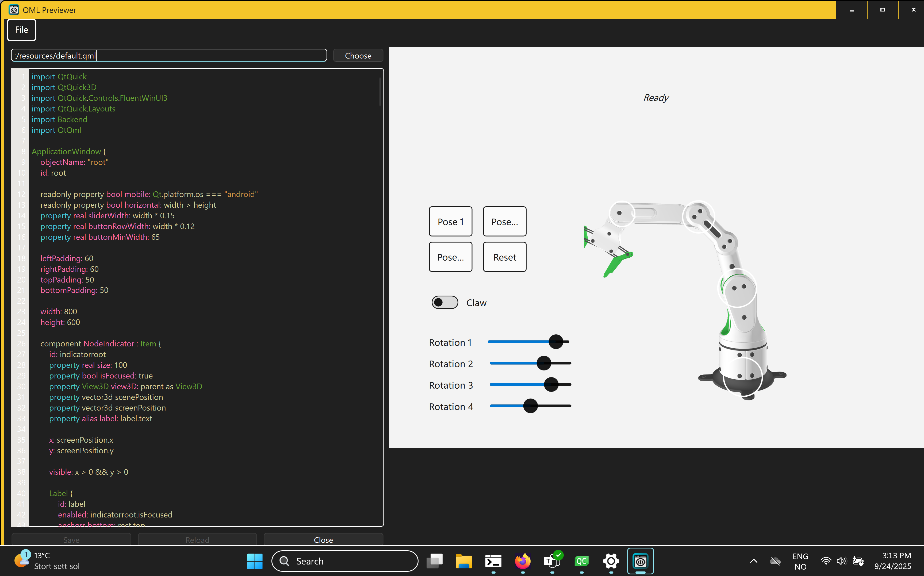Open File Explorer from taskbar

pyautogui.click(x=463, y=561)
